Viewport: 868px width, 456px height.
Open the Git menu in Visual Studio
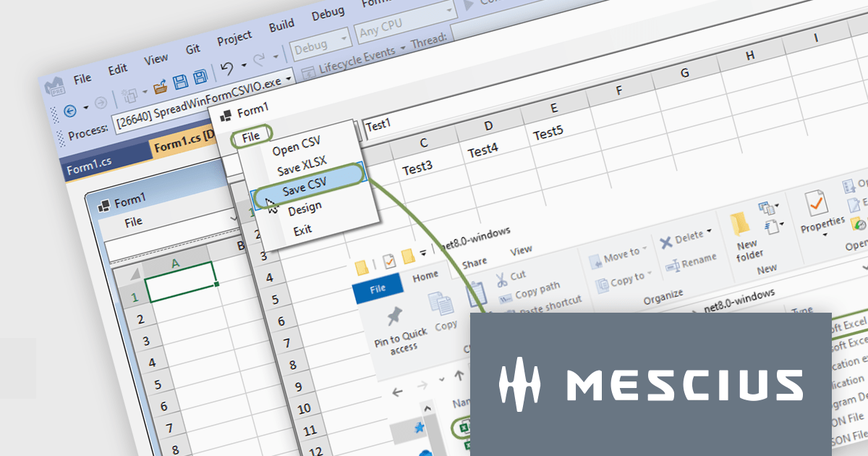pyautogui.click(x=192, y=48)
